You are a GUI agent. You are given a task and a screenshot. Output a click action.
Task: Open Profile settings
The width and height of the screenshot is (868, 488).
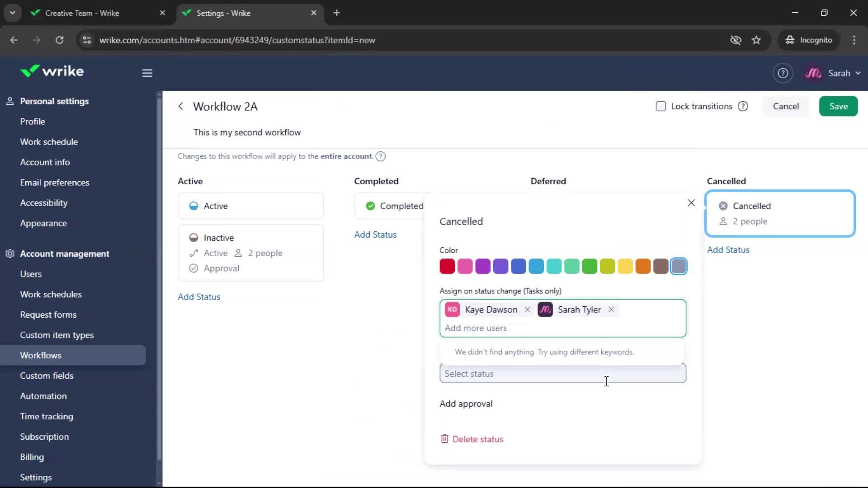(33, 122)
